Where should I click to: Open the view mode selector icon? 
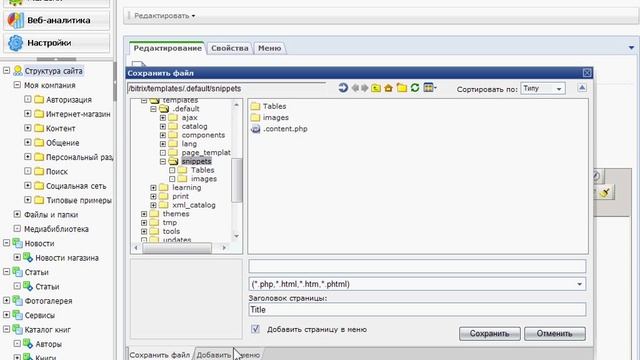click(430, 88)
